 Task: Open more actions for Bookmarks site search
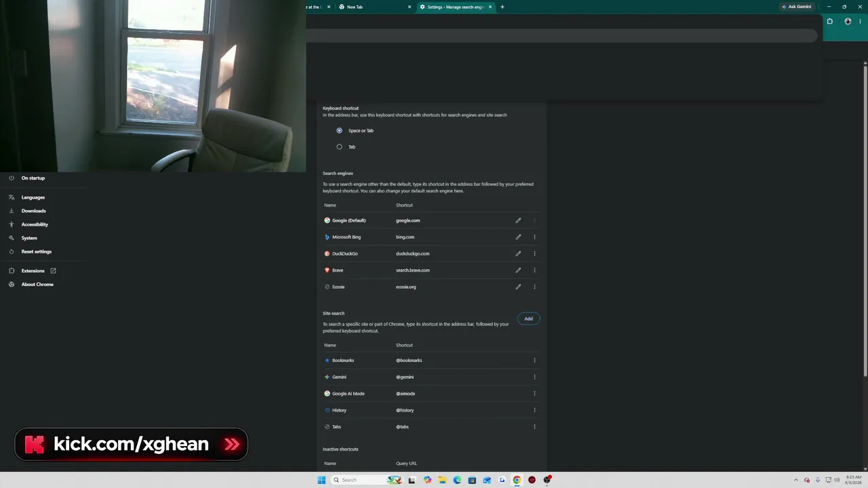click(534, 361)
